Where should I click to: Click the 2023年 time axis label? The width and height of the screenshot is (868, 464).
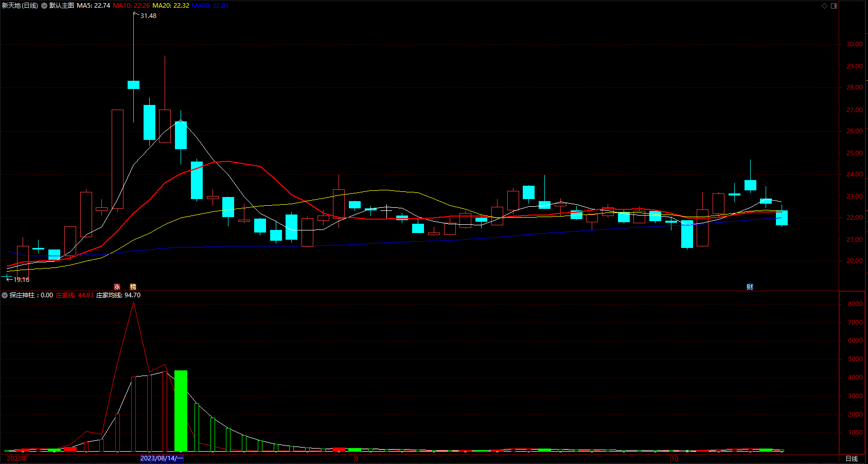tap(17, 458)
